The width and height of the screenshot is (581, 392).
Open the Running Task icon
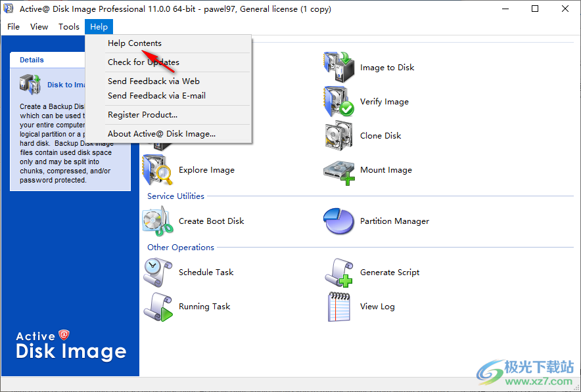pyautogui.click(x=158, y=307)
